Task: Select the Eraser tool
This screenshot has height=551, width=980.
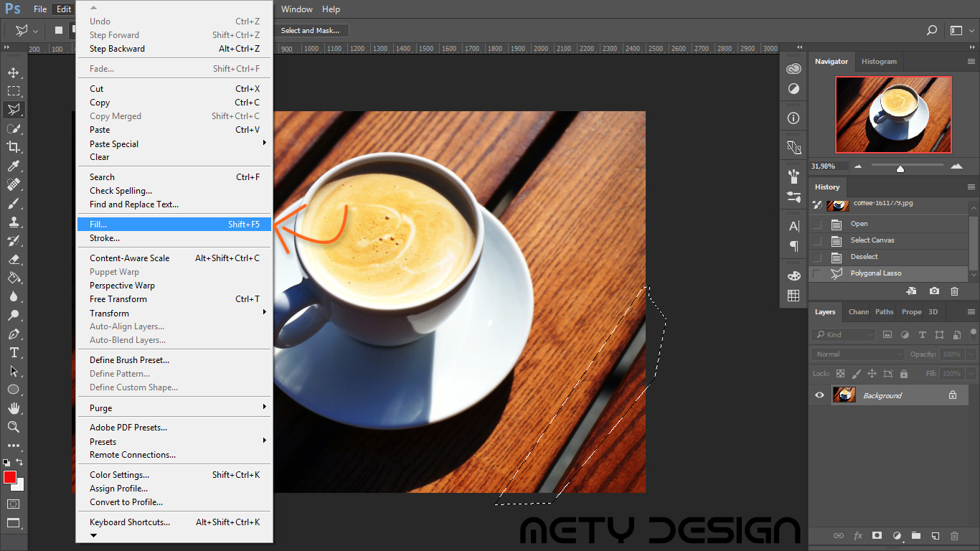Action: [14, 259]
